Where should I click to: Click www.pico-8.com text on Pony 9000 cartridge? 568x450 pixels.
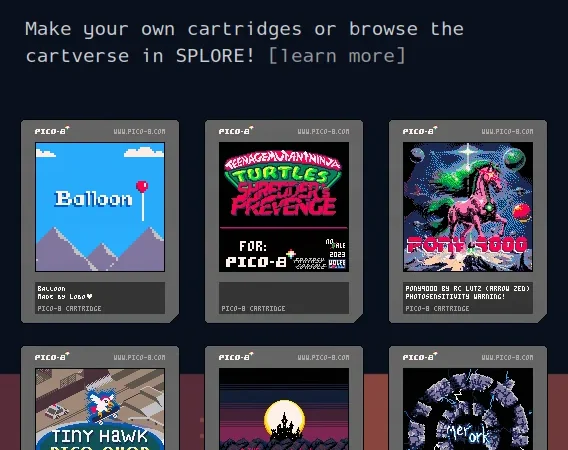click(508, 132)
